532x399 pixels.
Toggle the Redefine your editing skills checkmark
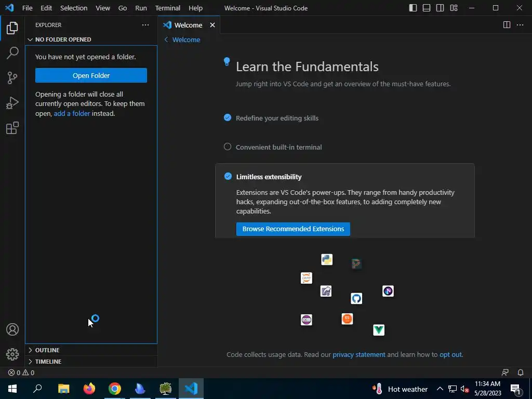[x=228, y=118]
